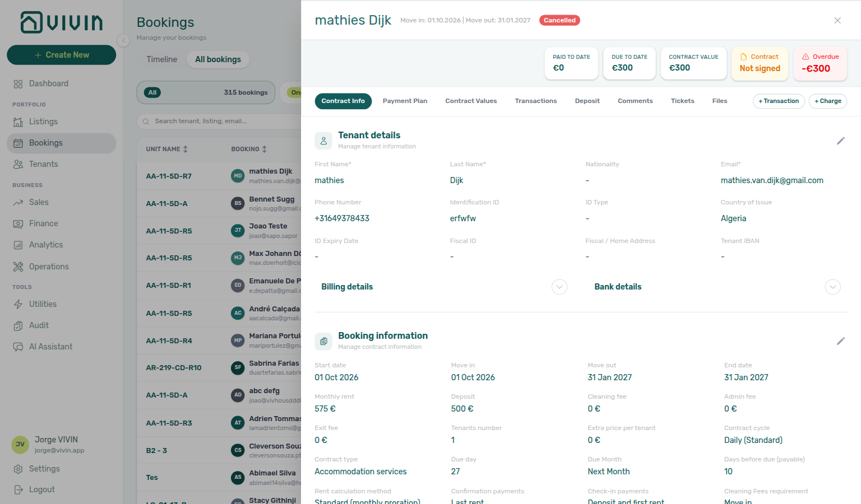This screenshot has height=504, width=861.
Task: Open the Finance money icon
Action: [x=18, y=223]
